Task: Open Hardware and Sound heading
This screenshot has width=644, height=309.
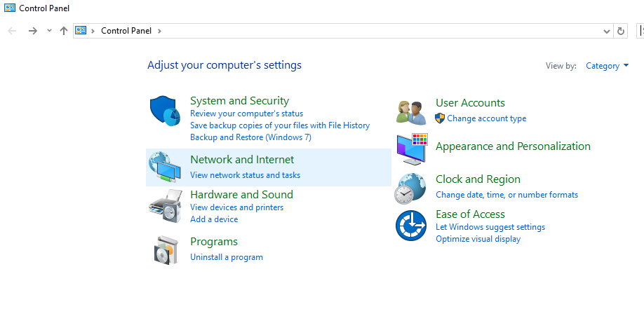Action: pyautogui.click(x=241, y=195)
